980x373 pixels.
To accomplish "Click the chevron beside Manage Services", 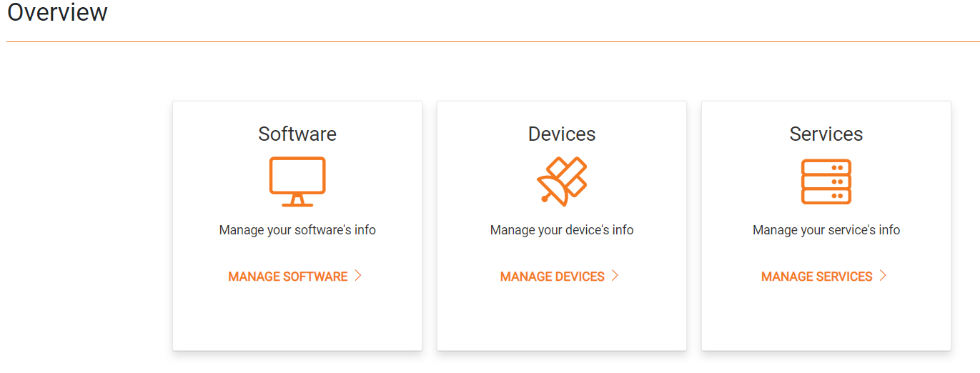I will [x=883, y=276].
